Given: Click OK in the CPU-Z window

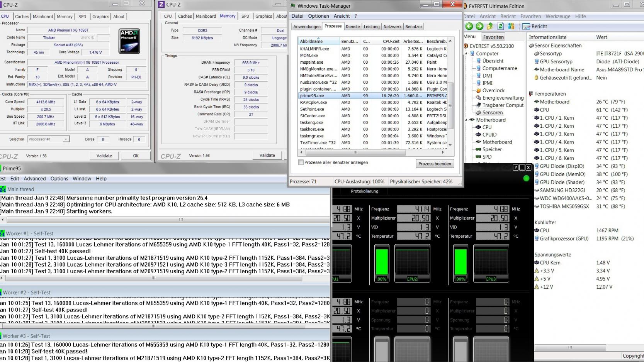Looking at the screenshot, I should (x=136, y=156).
